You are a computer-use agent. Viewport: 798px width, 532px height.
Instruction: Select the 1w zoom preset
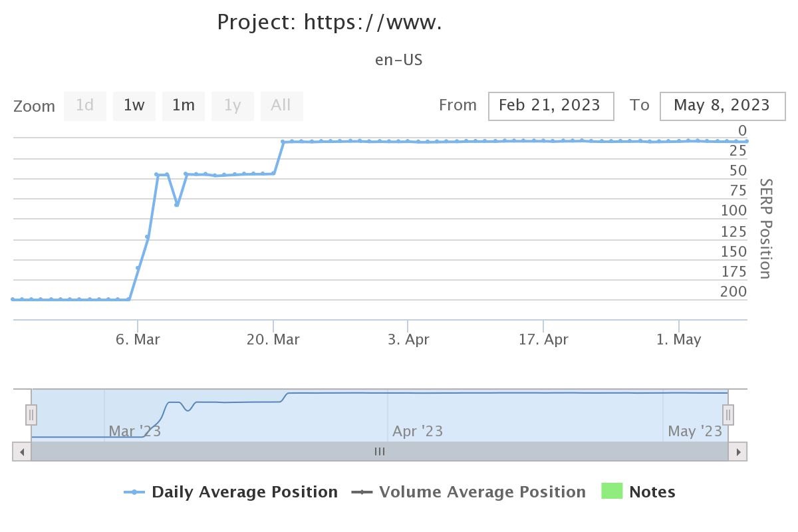pyautogui.click(x=134, y=106)
